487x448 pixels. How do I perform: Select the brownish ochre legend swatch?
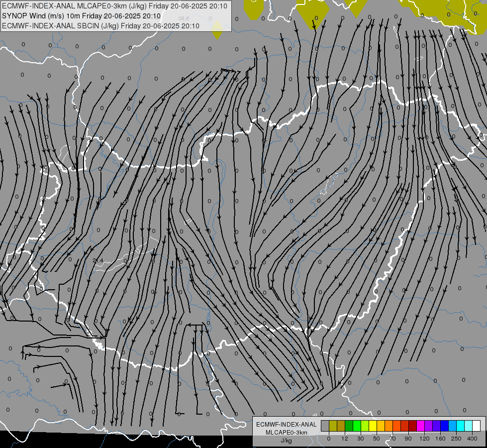(x=341, y=426)
